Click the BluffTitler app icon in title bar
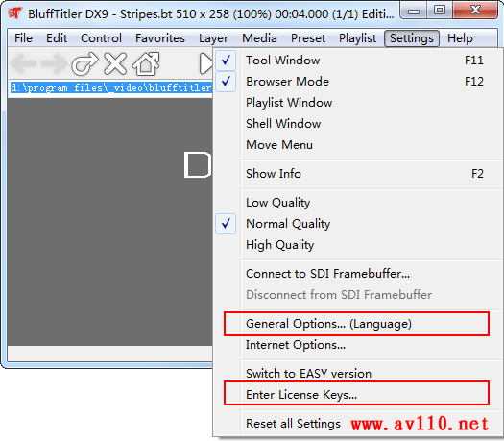 click(x=14, y=13)
